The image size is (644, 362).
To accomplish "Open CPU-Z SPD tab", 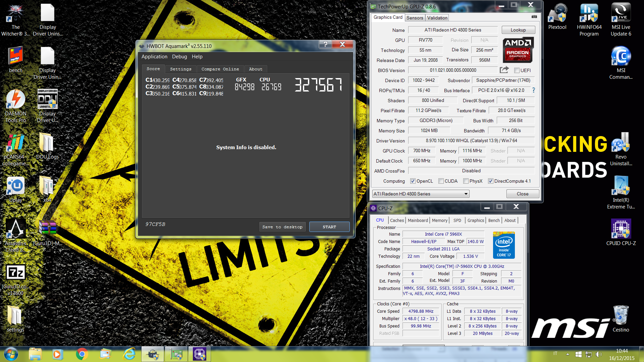I will click(457, 220).
